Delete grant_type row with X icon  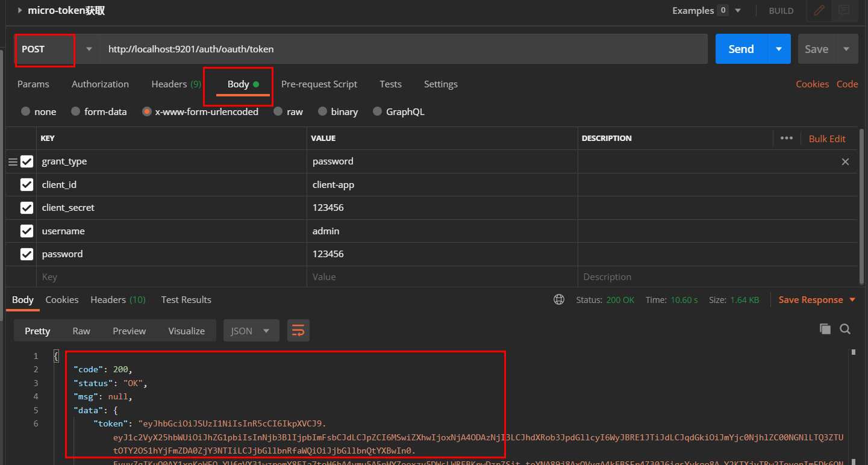845,161
